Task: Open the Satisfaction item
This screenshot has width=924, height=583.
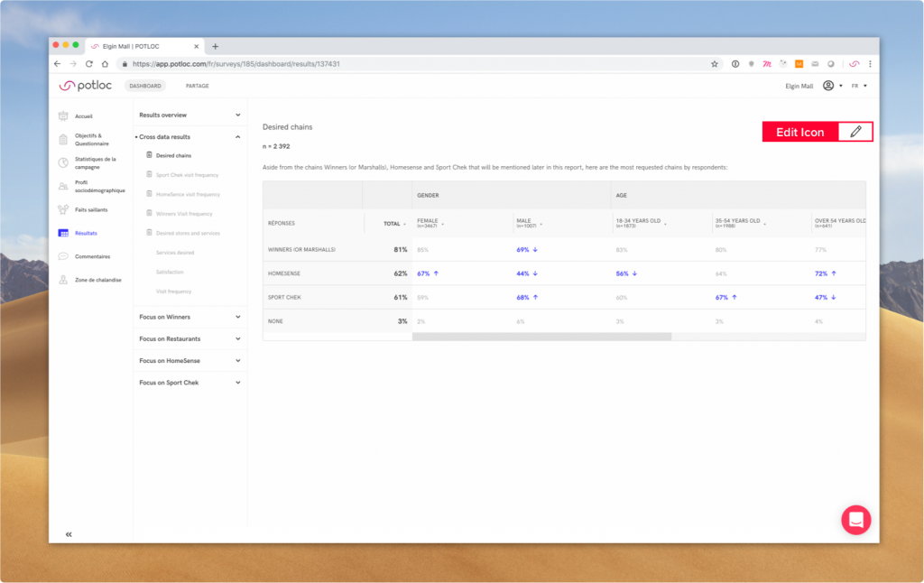Action: coord(170,273)
